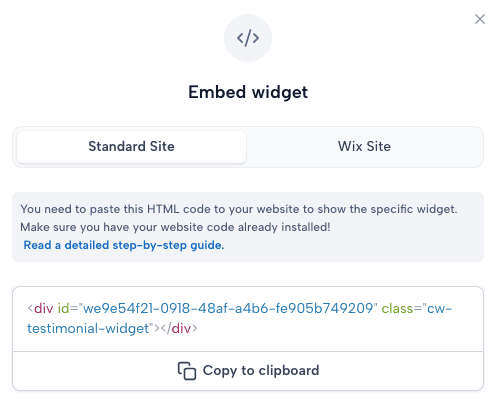The width and height of the screenshot is (499, 399).
Task: Click the opening div tag in snippet
Action: 40,308
